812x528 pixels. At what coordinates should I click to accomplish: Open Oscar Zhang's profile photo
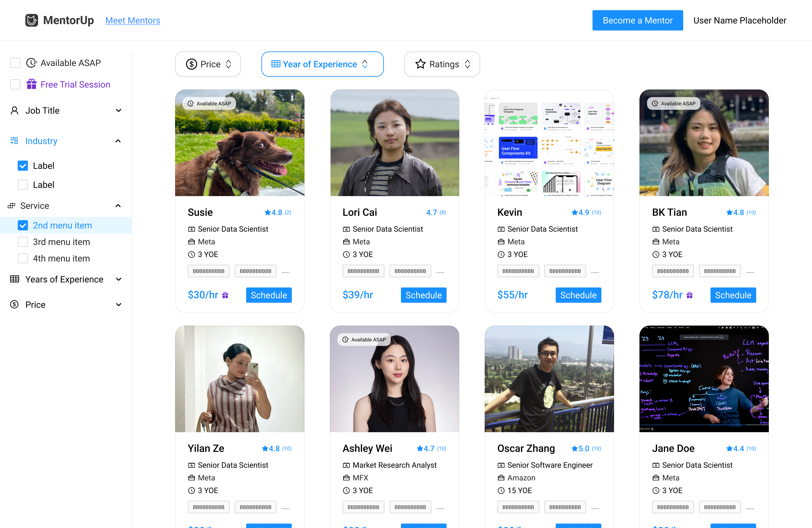[549, 379]
